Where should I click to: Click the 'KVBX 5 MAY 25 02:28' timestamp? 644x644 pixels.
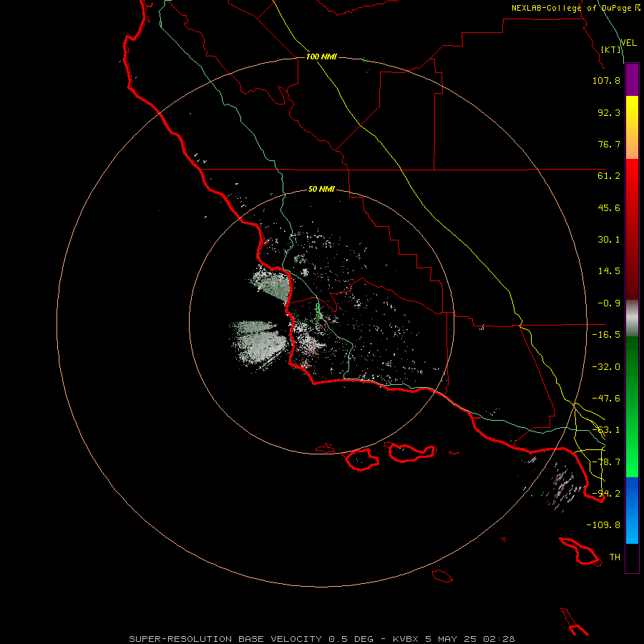[x=454, y=639]
